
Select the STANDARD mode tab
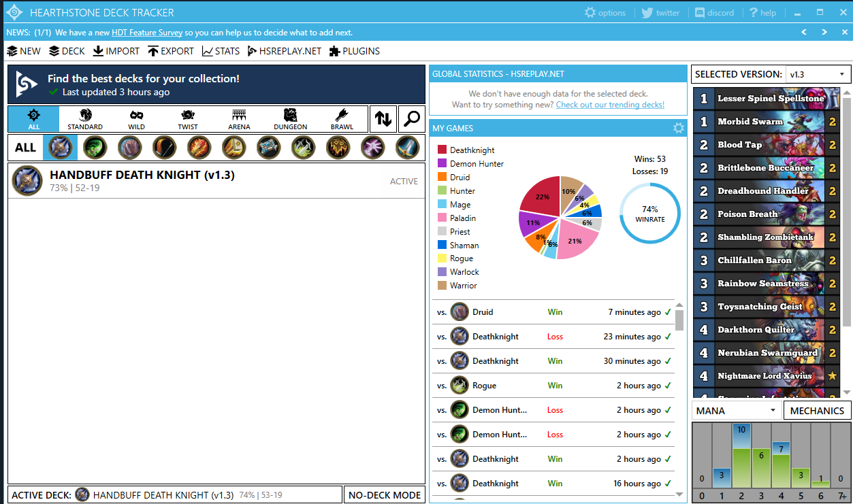tap(85, 119)
